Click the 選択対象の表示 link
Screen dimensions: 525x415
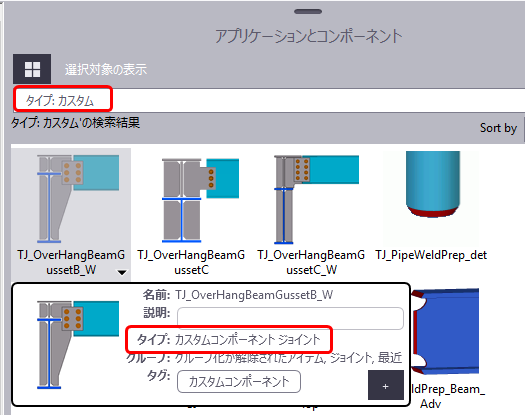[106, 70]
